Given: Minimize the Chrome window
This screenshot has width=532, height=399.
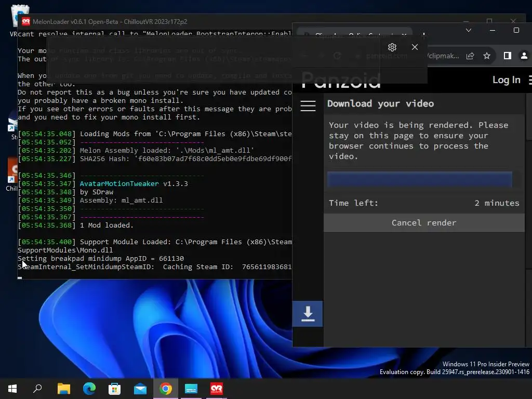Looking at the screenshot, I should 493,30.
